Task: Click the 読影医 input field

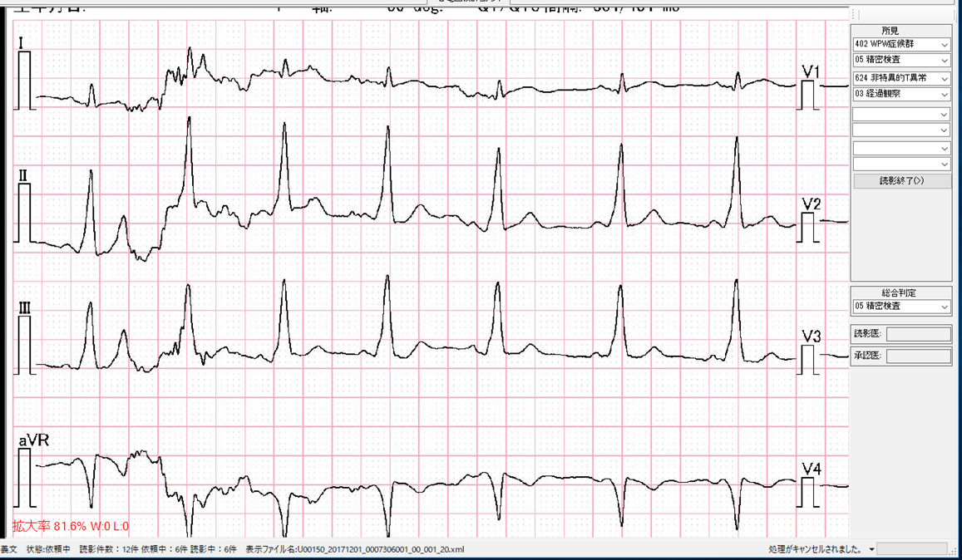Action: (919, 334)
